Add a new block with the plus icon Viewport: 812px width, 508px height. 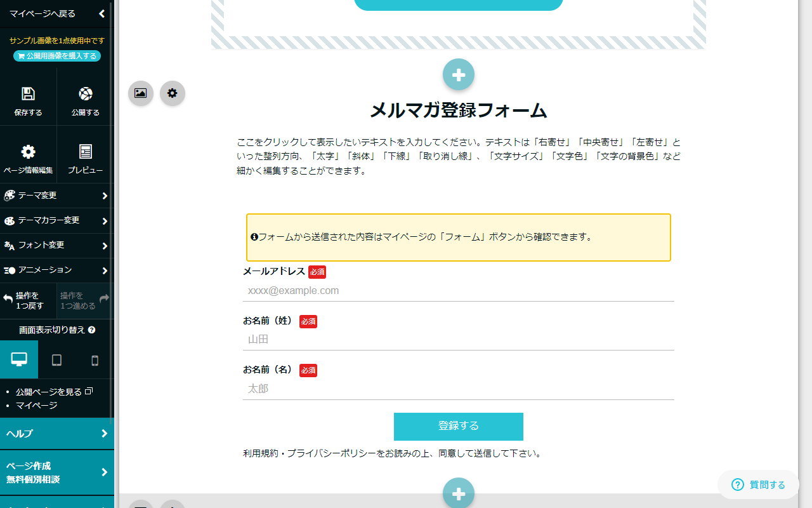point(458,74)
